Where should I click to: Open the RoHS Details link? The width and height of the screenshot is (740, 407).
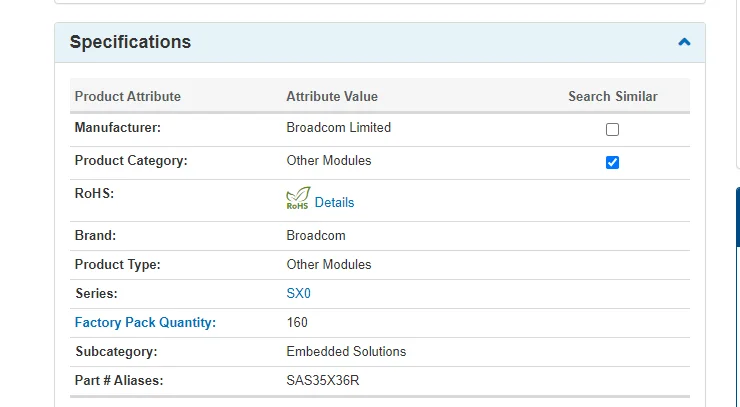pyautogui.click(x=334, y=202)
